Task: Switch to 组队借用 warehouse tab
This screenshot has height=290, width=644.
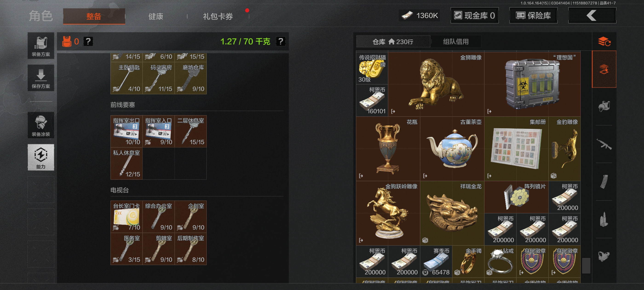Action: coord(456,41)
